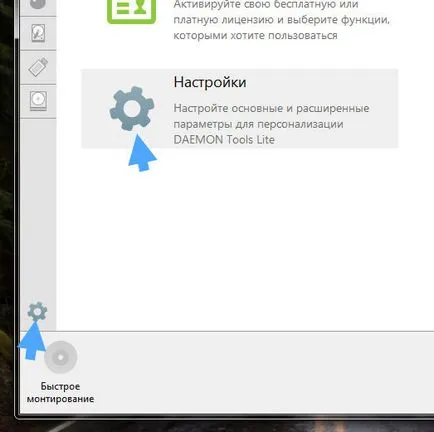Click the large gear icon in Настройки
The width and height of the screenshot is (434, 432).
click(132, 108)
